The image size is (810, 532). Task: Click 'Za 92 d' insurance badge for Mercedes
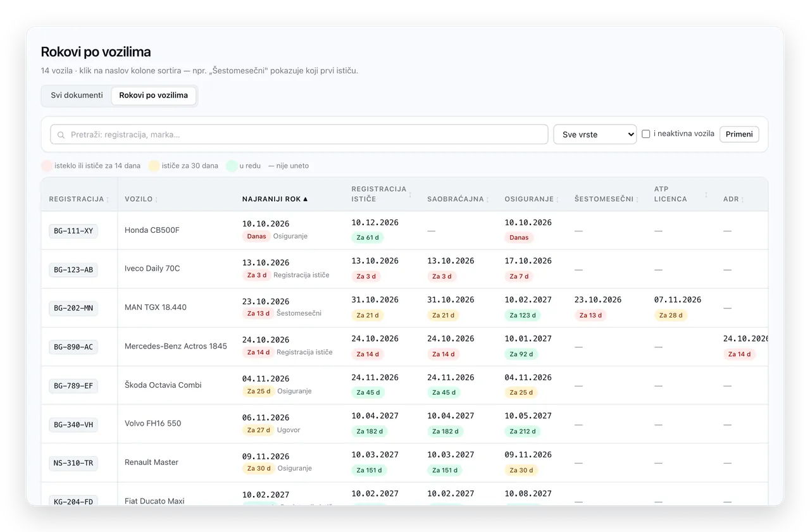click(x=521, y=354)
